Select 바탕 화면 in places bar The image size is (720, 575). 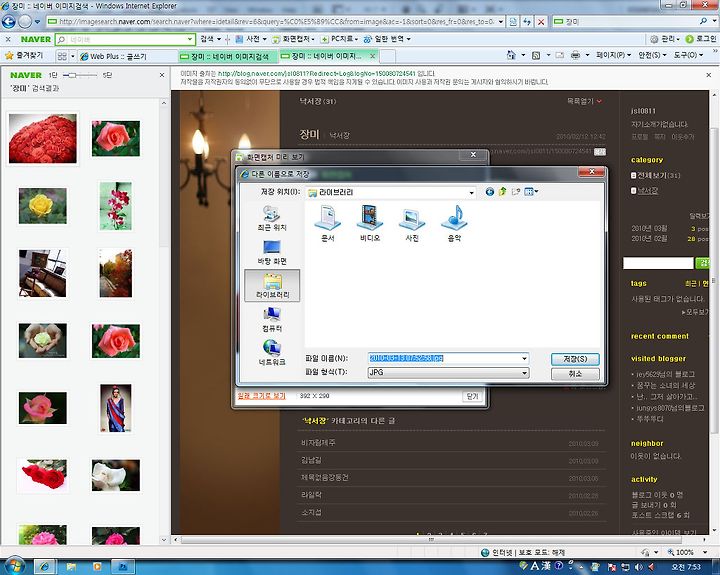272,252
